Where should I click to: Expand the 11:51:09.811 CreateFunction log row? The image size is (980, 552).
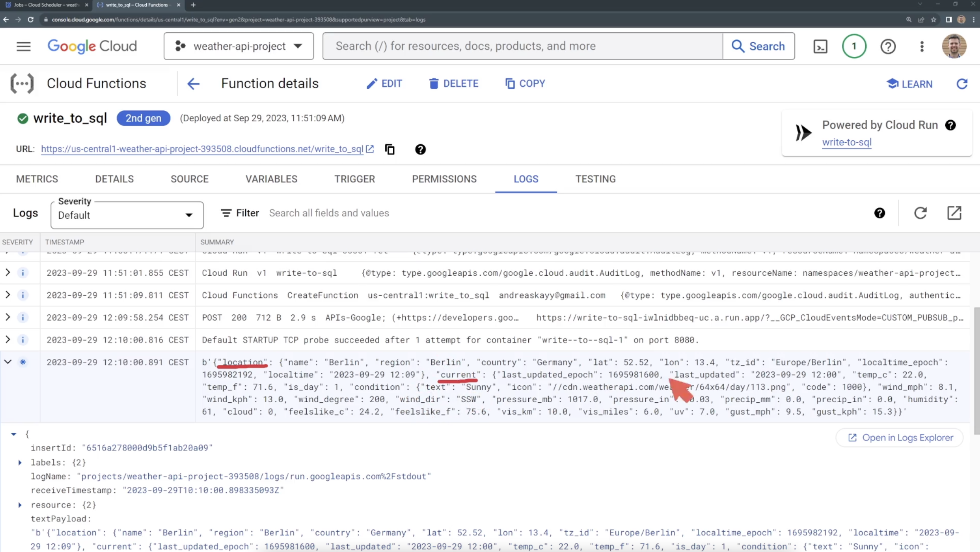[8, 295]
